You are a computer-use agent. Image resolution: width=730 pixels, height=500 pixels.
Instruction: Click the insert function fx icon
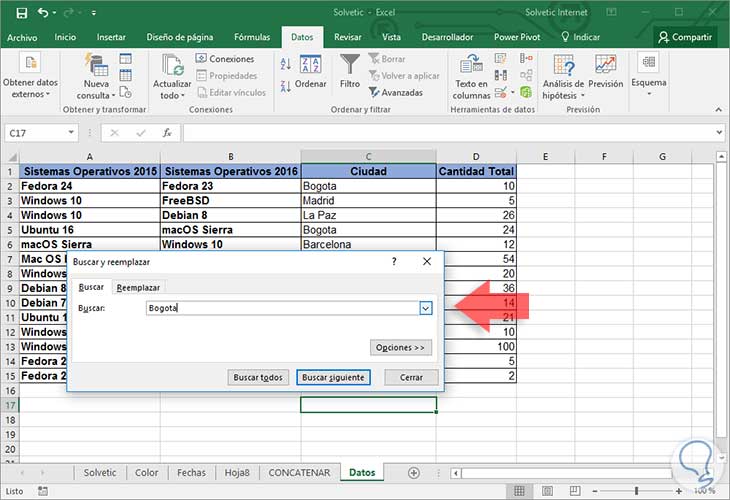click(x=167, y=133)
